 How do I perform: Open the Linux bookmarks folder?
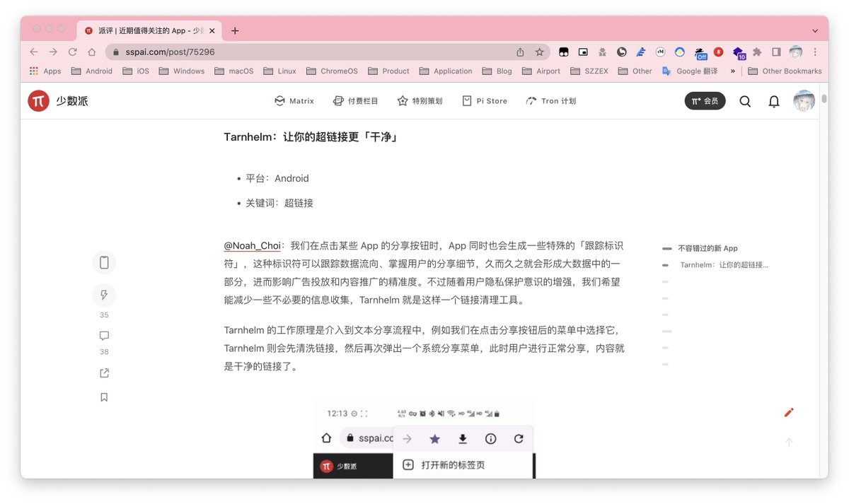280,71
